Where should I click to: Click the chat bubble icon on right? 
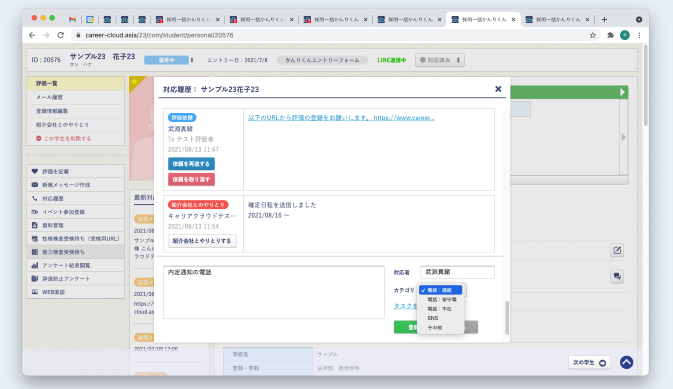pyautogui.click(x=617, y=276)
